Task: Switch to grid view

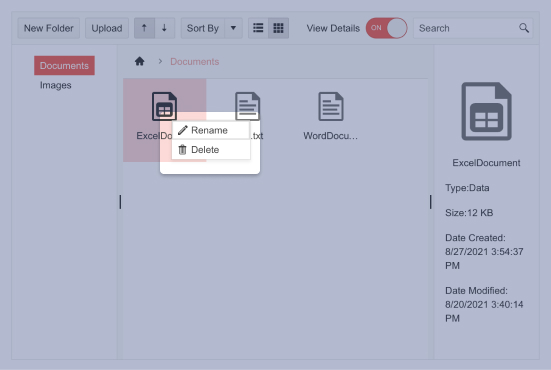Action: pyautogui.click(x=278, y=28)
